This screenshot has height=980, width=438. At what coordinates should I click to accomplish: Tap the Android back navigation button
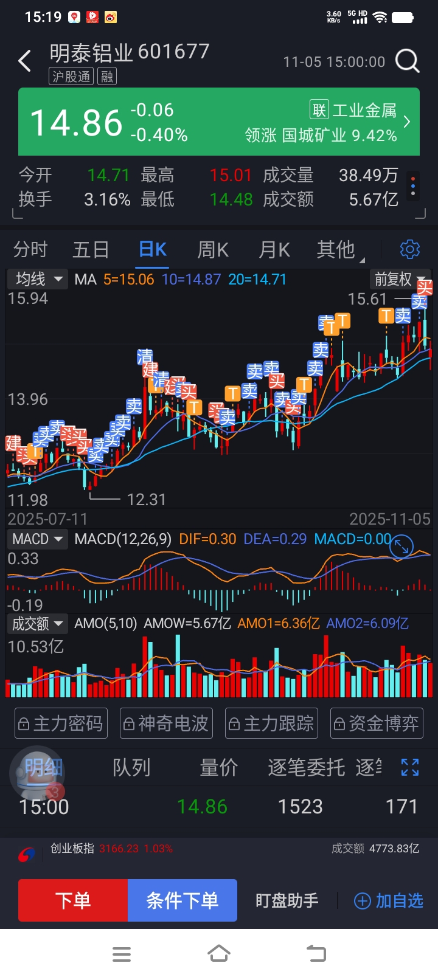[x=316, y=954]
